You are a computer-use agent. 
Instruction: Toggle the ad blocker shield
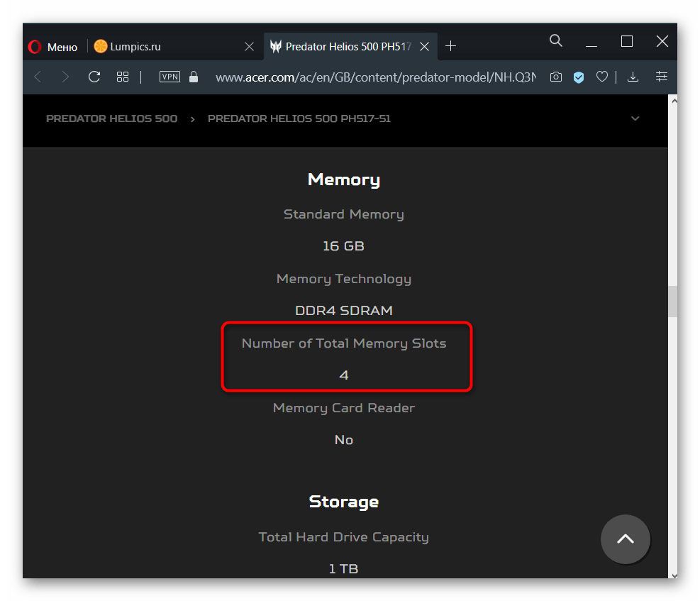[x=579, y=77]
